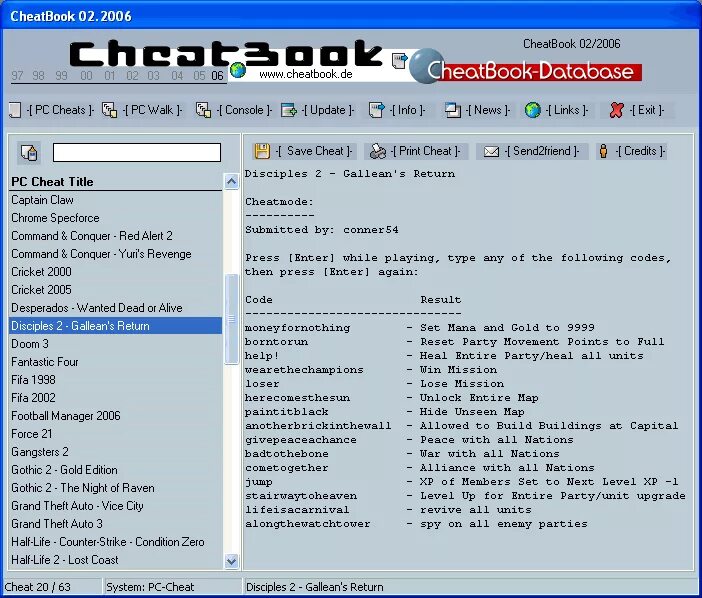This screenshot has width=702, height=598.
Task: Click the Send2friend button label
Action: click(x=542, y=151)
